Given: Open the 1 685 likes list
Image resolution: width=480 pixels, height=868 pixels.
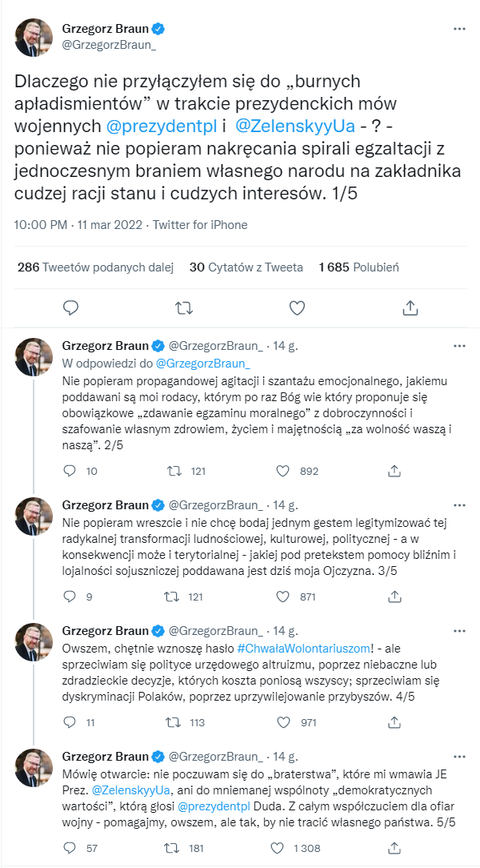Looking at the screenshot, I should pyautogui.click(x=358, y=267).
